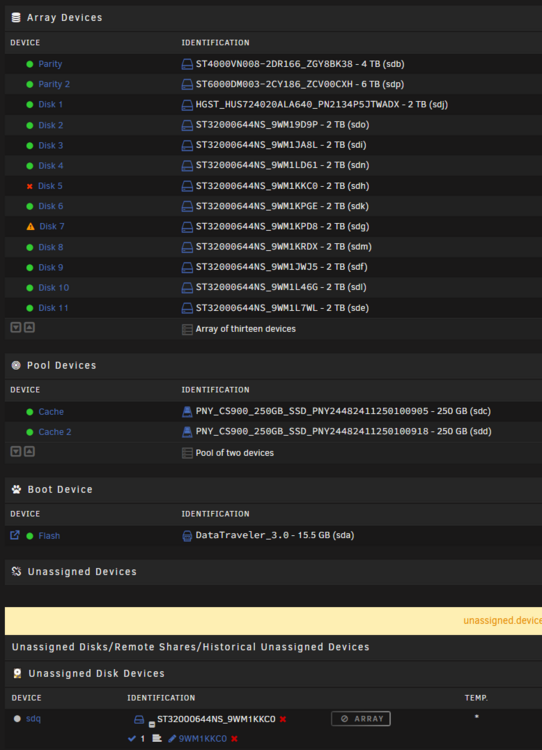Screen dimensions: 542x750
Task: Open the Disk 7 settings link
Action: point(52,226)
